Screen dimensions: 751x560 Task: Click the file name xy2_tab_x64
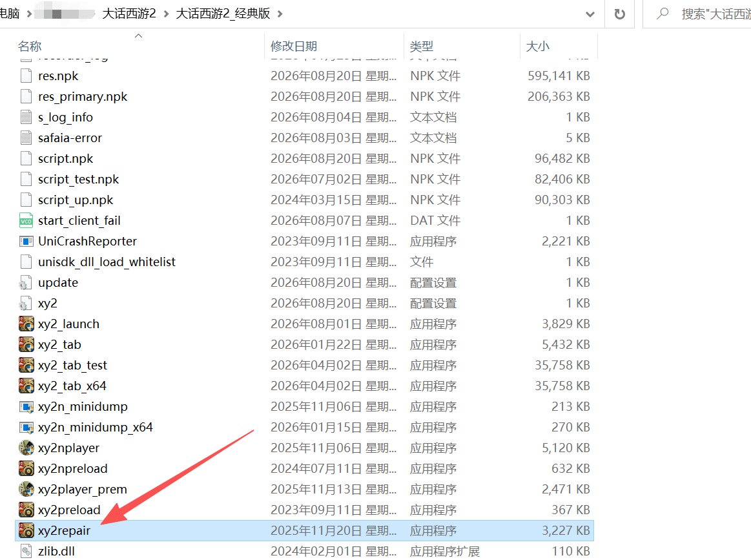click(x=72, y=386)
